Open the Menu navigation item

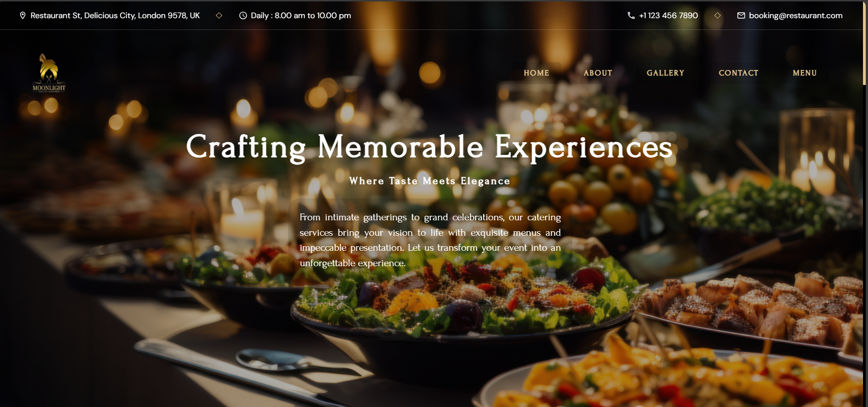805,73
